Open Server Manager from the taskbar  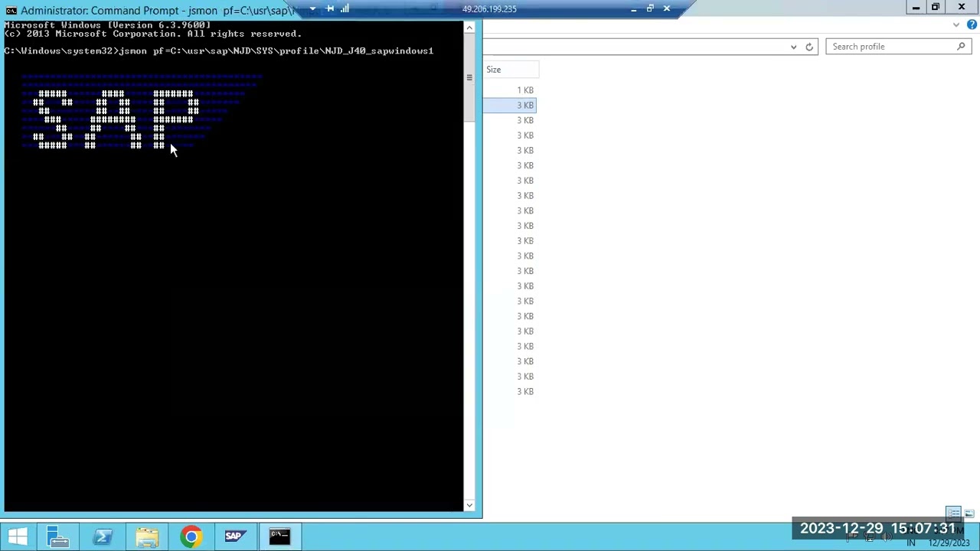58,536
